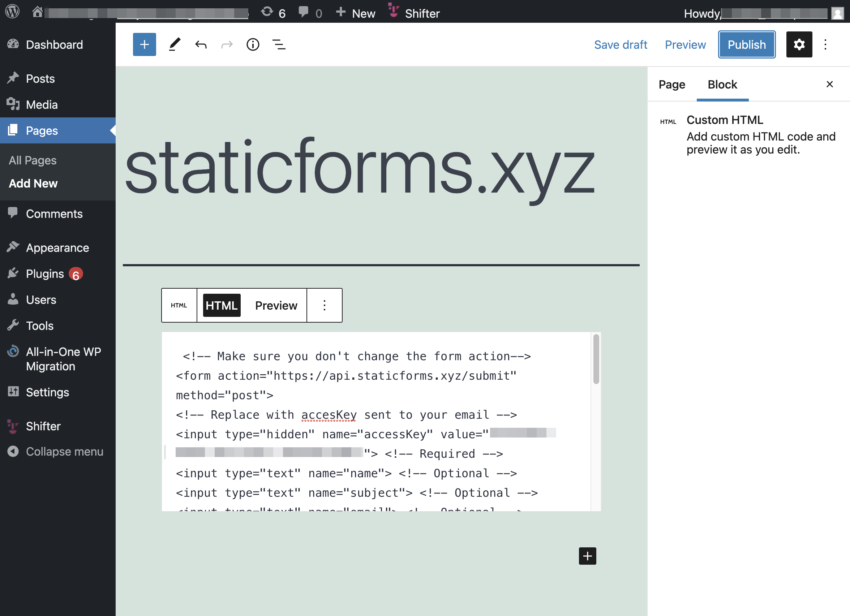Add block with black plus button
The height and width of the screenshot is (616, 850).
(x=587, y=556)
